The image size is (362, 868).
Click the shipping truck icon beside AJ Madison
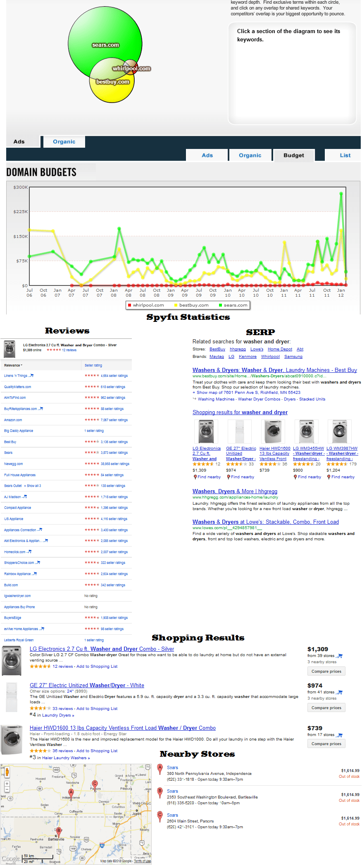coord(24,496)
